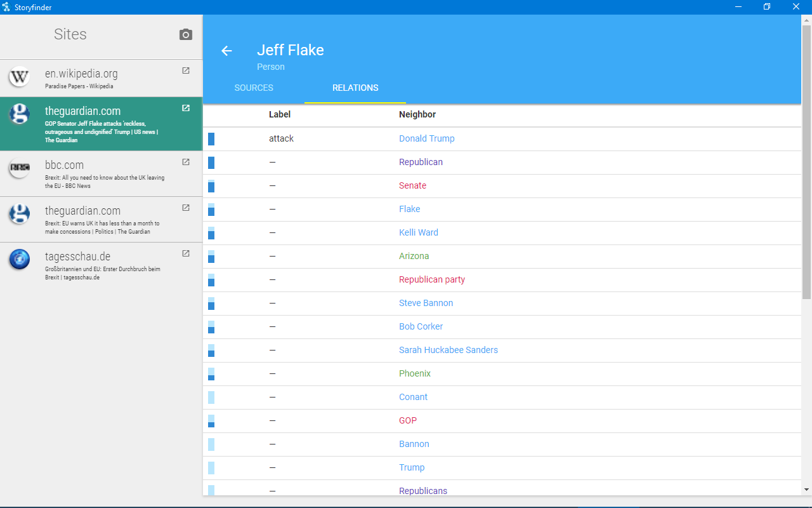This screenshot has height=508, width=812.
Task: Select the tagesschau.de site entry
Action: click(x=101, y=265)
